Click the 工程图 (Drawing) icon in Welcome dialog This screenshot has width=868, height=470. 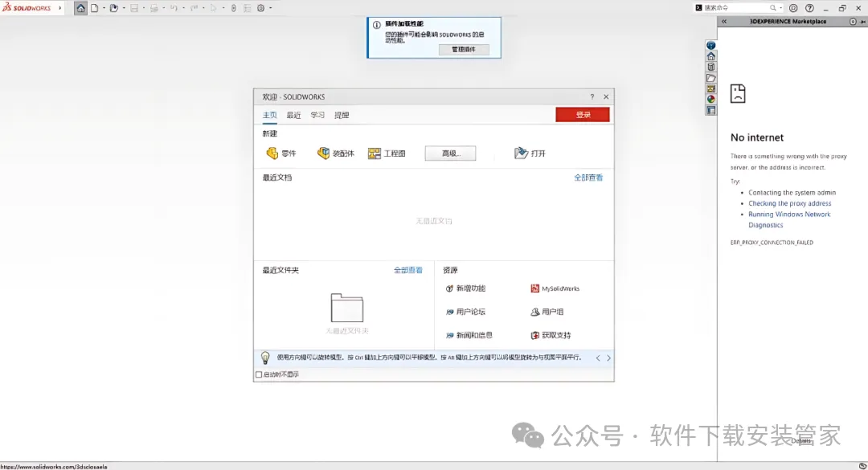(375, 153)
